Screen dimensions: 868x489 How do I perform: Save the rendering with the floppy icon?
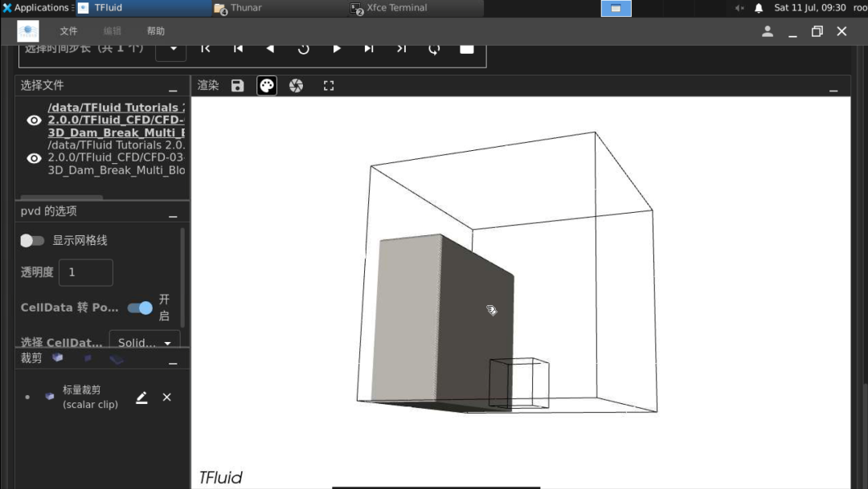click(237, 86)
